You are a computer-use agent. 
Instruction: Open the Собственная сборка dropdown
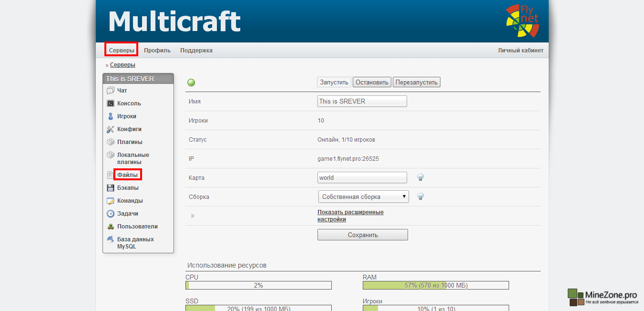363,197
